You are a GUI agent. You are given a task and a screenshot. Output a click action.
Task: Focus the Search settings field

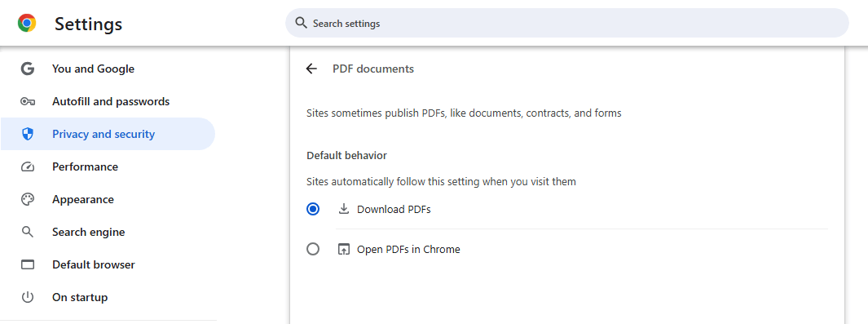coord(567,24)
